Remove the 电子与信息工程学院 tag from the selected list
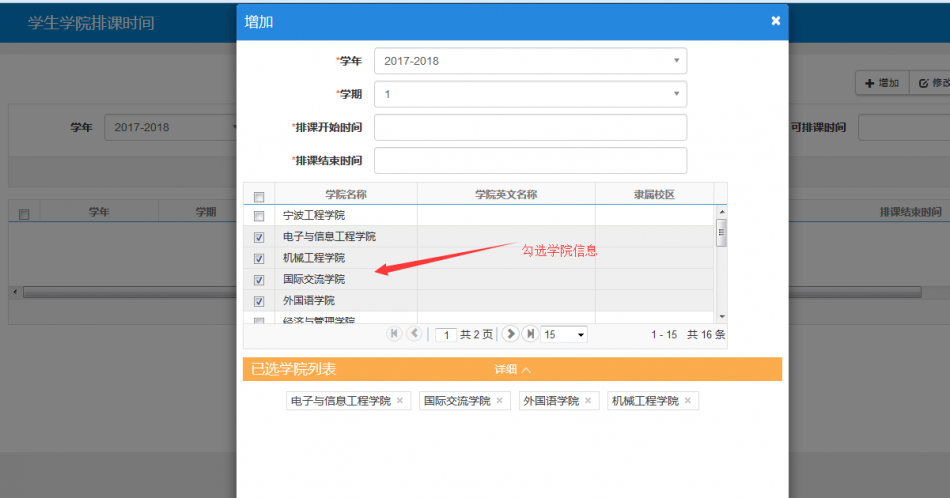Screen dimensions: 950x498 [x=400, y=401]
